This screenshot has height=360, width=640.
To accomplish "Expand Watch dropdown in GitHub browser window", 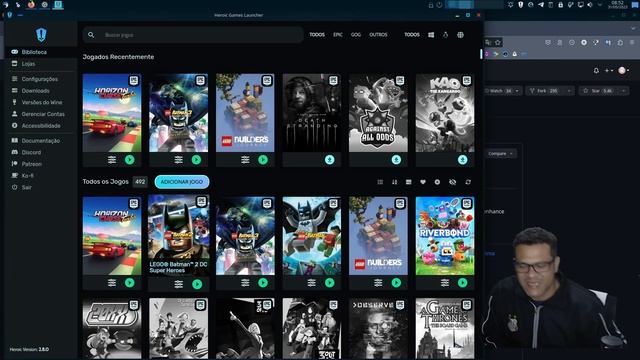I will tap(517, 91).
